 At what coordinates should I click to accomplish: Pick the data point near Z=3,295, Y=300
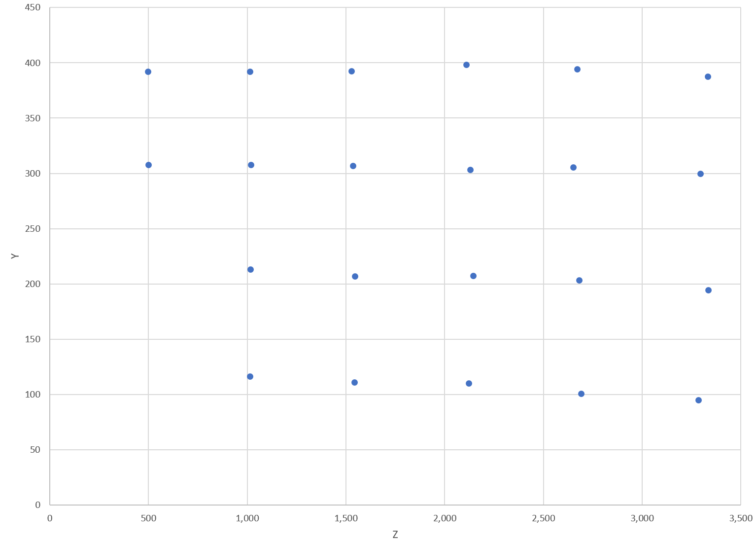tap(700, 174)
